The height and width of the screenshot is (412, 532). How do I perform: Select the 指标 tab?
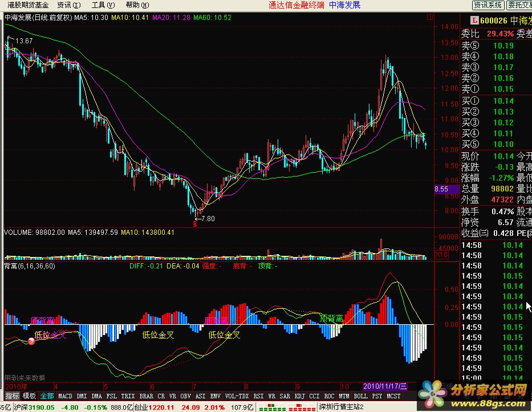point(12,396)
